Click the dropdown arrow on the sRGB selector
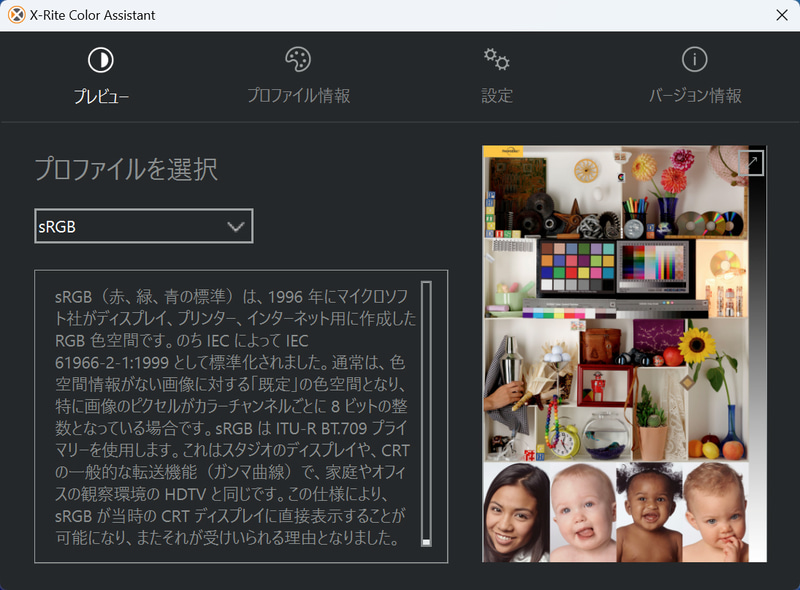The width and height of the screenshot is (800, 590). [237, 226]
